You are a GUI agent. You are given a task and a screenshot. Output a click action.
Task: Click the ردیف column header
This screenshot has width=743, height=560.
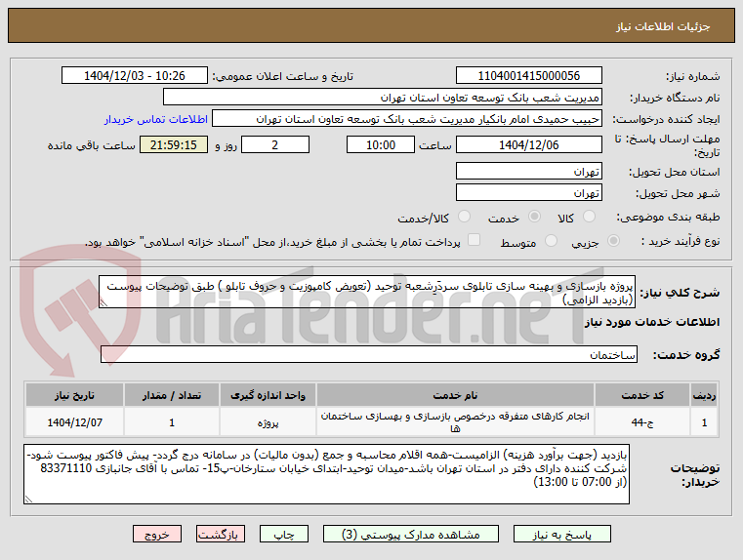click(x=704, y=395)
